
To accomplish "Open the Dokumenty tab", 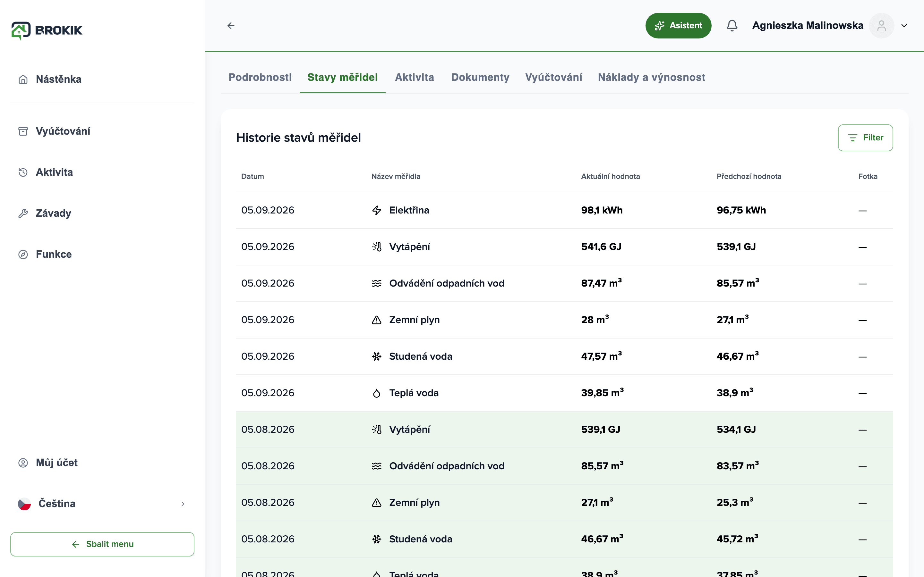I will [480, 77].
